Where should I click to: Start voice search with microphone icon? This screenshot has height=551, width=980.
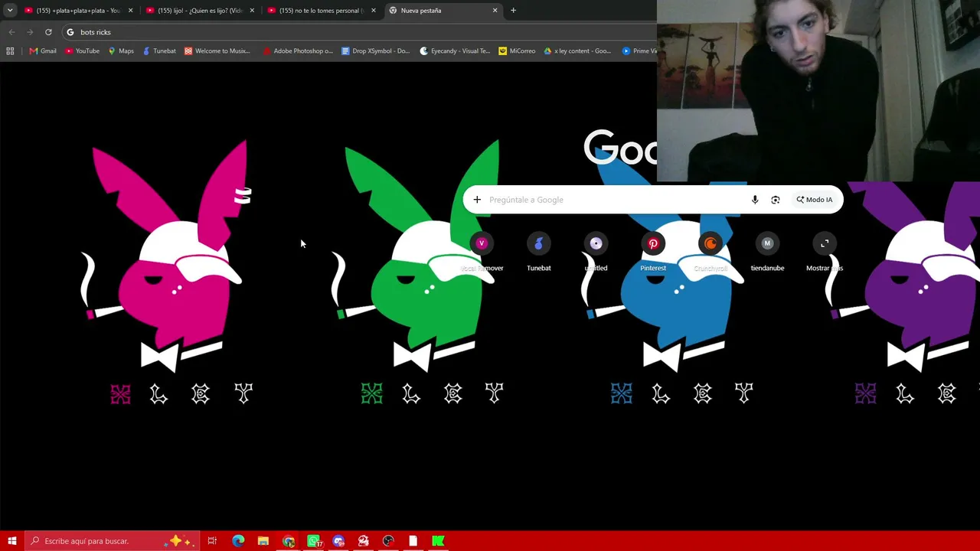pos(755,200)
